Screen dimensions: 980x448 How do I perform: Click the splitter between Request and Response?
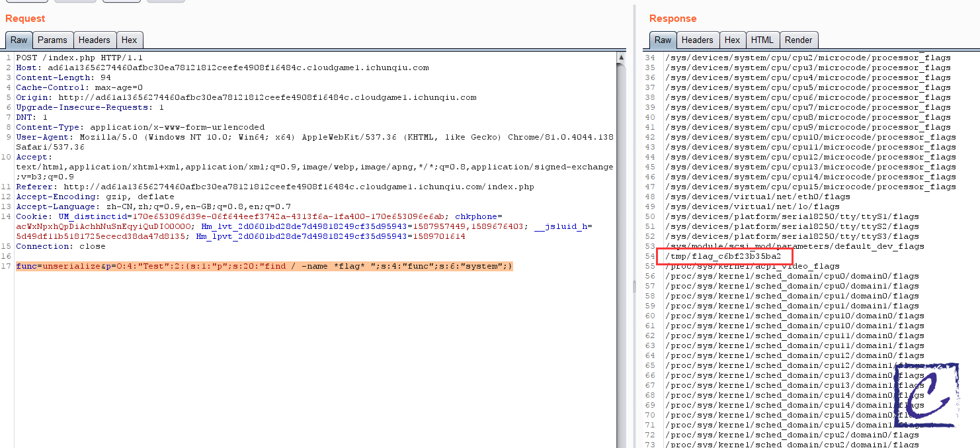coord(634,286)
